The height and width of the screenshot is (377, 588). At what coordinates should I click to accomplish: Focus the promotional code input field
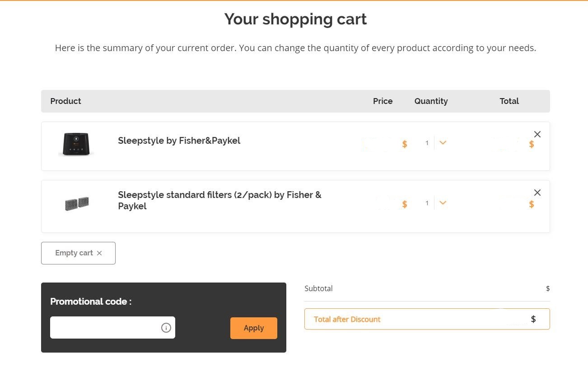(112, 328)
